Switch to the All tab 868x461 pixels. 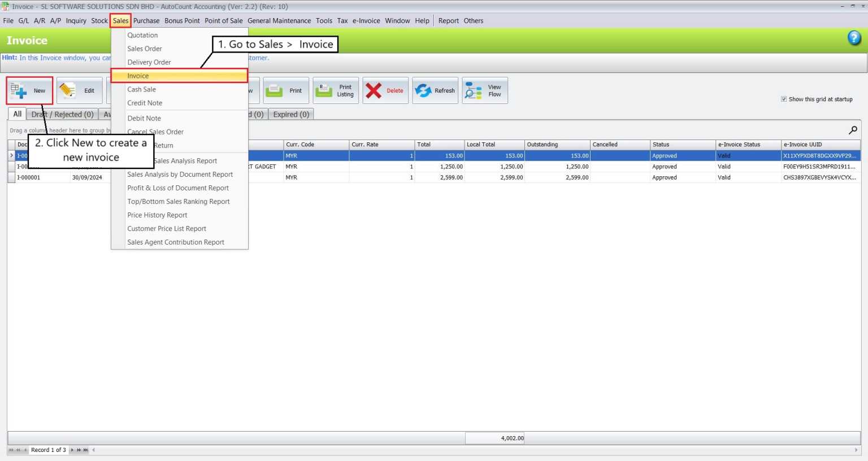pos(18,114)
